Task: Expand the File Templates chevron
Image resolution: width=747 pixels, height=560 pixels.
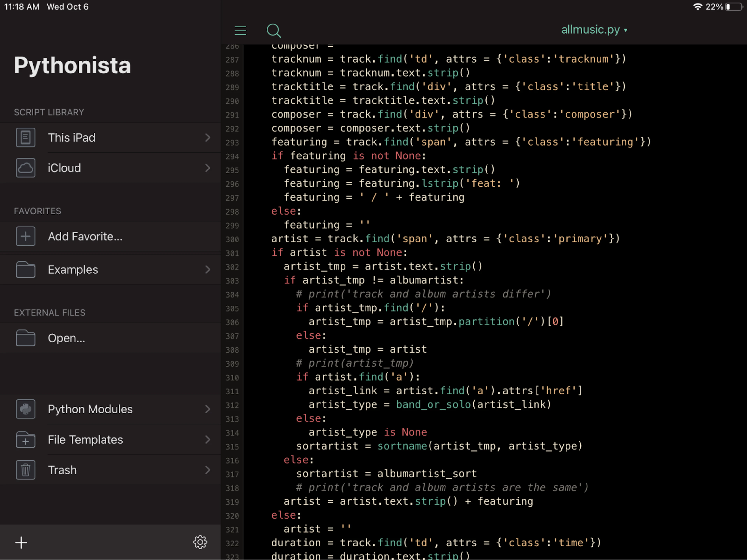Action: [208, 439]
